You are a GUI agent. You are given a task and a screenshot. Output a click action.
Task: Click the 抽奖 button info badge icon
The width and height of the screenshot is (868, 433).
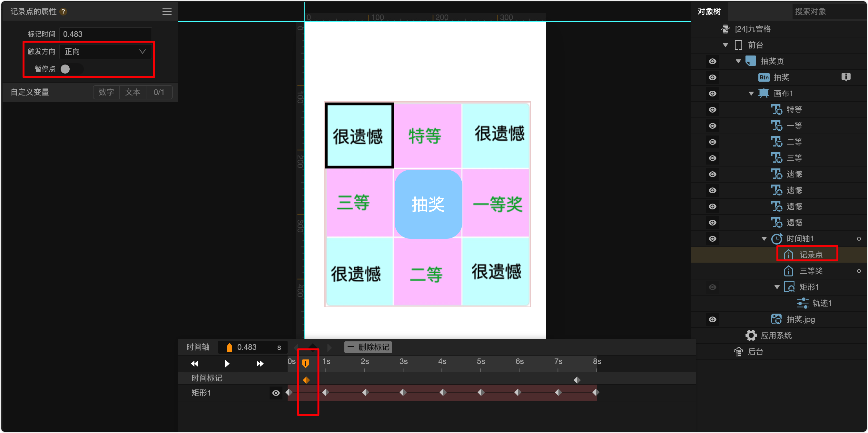tap(845, 77)
